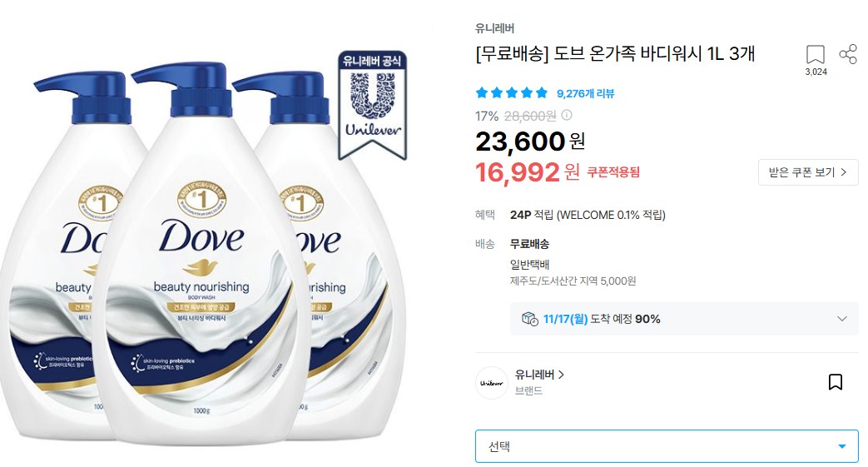Click the 쿠폰적용됨 label
This screenshot has width=868, height=467.
tap(613, 172)
